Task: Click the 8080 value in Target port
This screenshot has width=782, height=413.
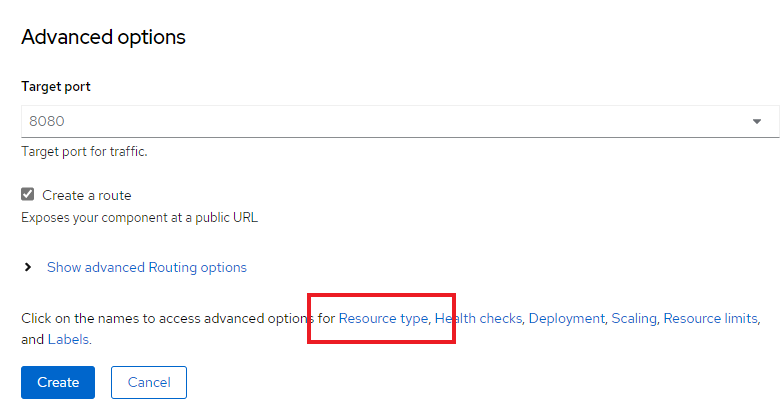Action: 47,121
